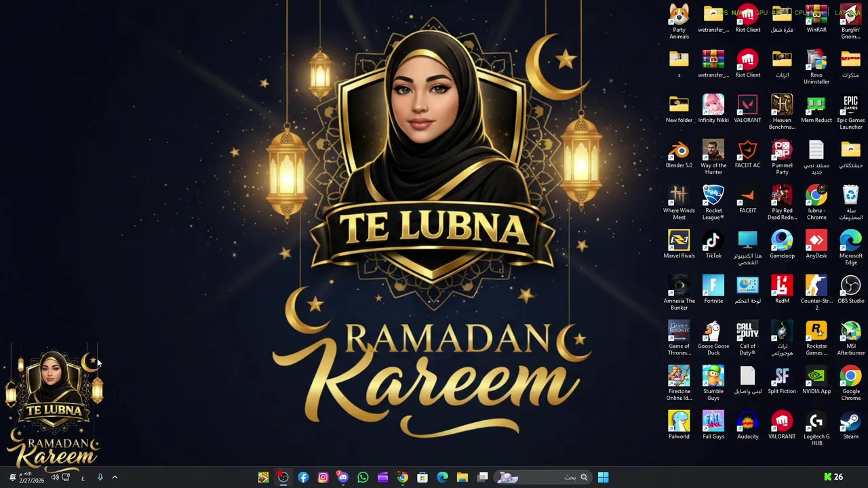The height and width of the screenshot is (488, 868).
Task: Open Call of Duty desktop shortcut
Action: tap(747, 338)
